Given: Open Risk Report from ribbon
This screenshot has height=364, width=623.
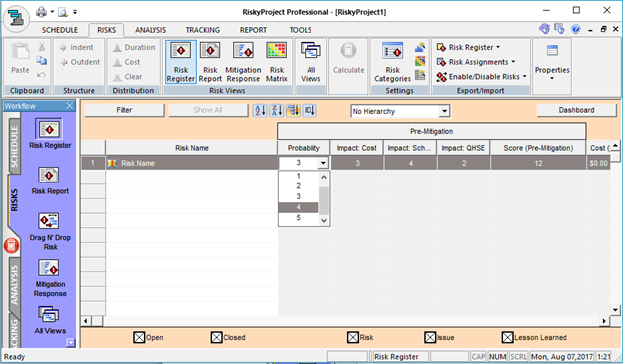Looking at the screenshot, I should click(x=210, y=62).
